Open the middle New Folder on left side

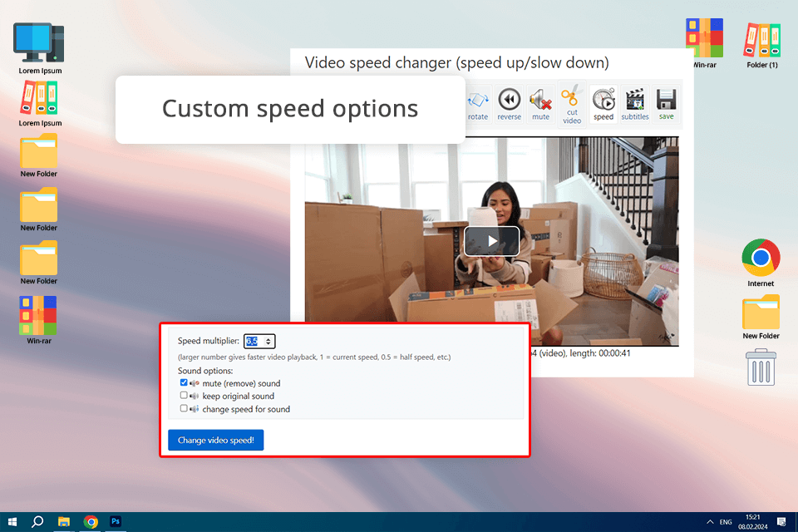(x=39, y=209)
